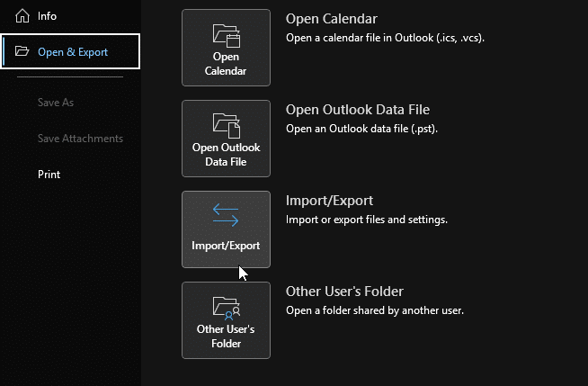Click the Info home icon
The image size is (588, 386).
(x=22, y=16)
